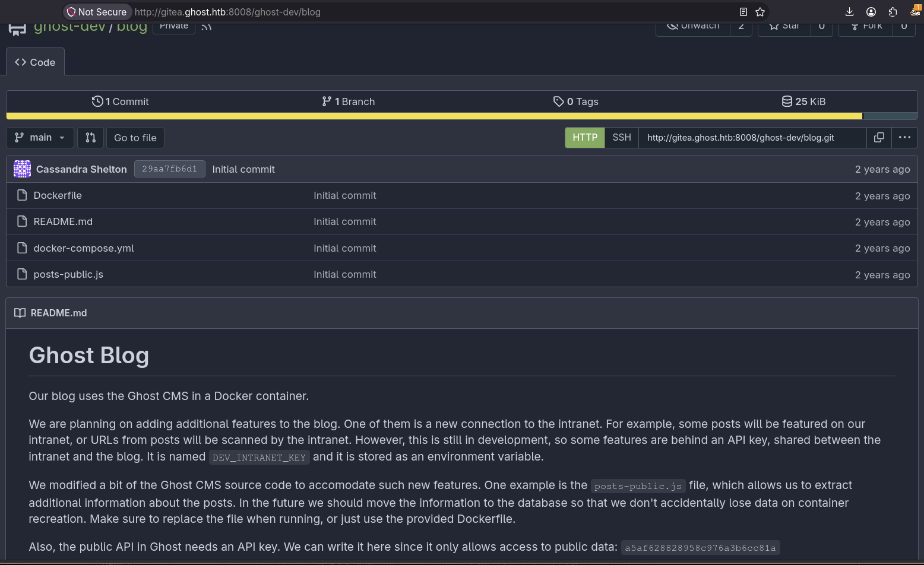Open the browser extensions icon
This screenshot has width=924, height=565.
(893, 12)
